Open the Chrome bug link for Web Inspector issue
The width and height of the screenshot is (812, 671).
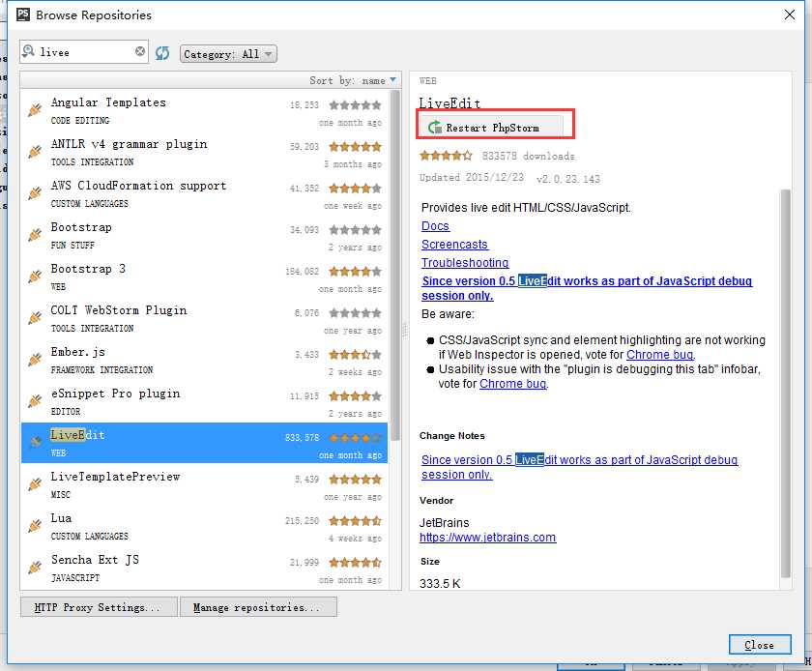[x=659, y=355]
